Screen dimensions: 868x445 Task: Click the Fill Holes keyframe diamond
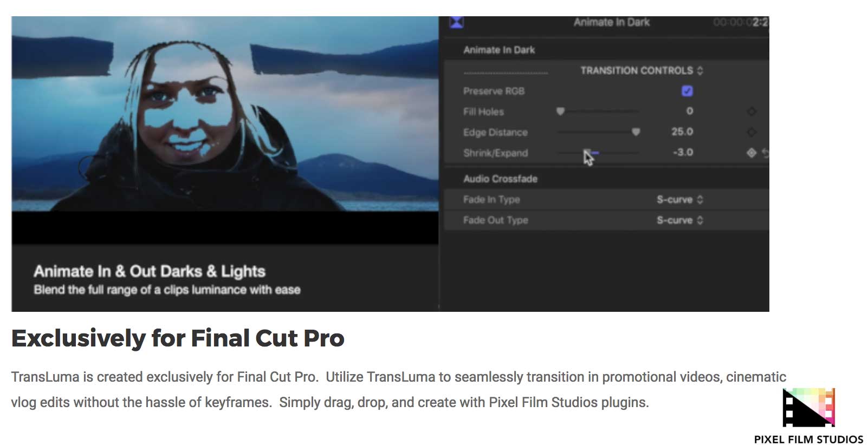(752, 112)
